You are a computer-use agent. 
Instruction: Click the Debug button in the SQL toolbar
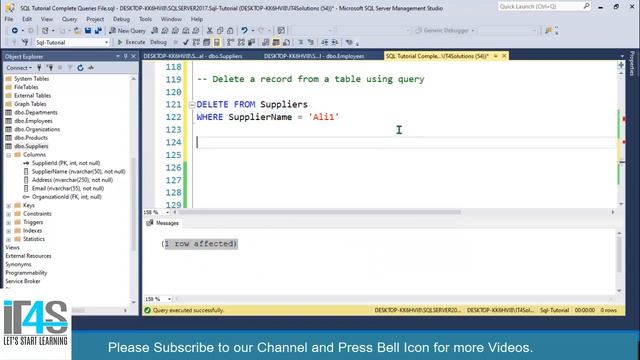click(x=158, y=42)
